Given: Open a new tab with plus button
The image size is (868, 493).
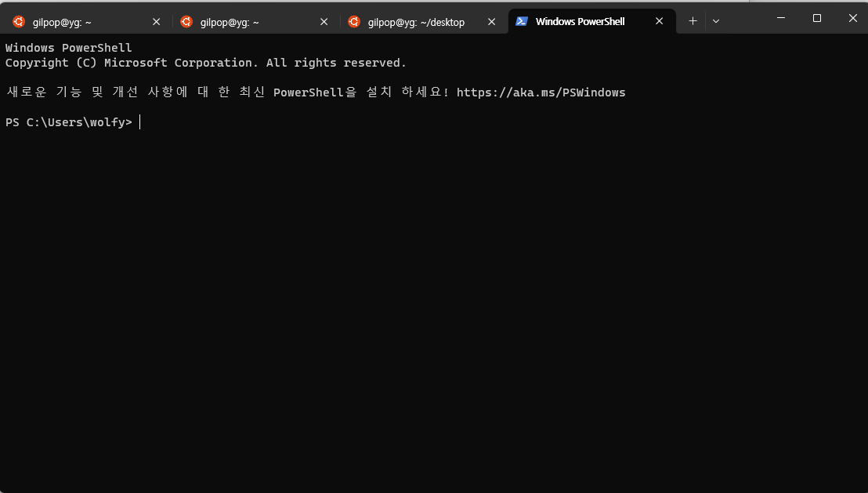Looking at the screenshot, I should [693, 21].
